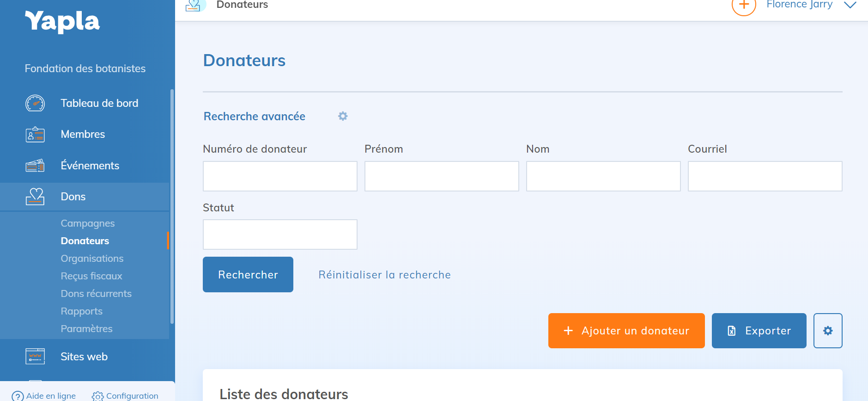Click the orange plus circle icon

coord(744,6)
